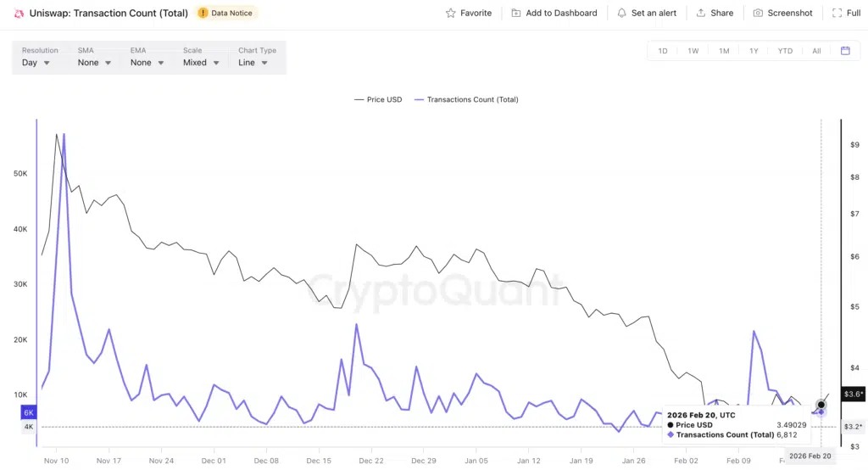This screenshot has height=470, width=868.
Task: Click the Screenshot camera icon
Action: (758, 14)
